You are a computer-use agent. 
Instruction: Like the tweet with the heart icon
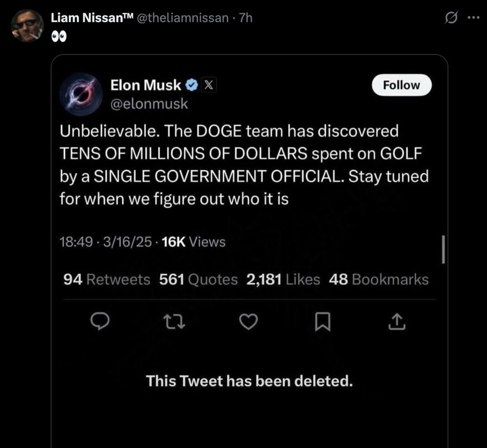[x=248, y=322]
